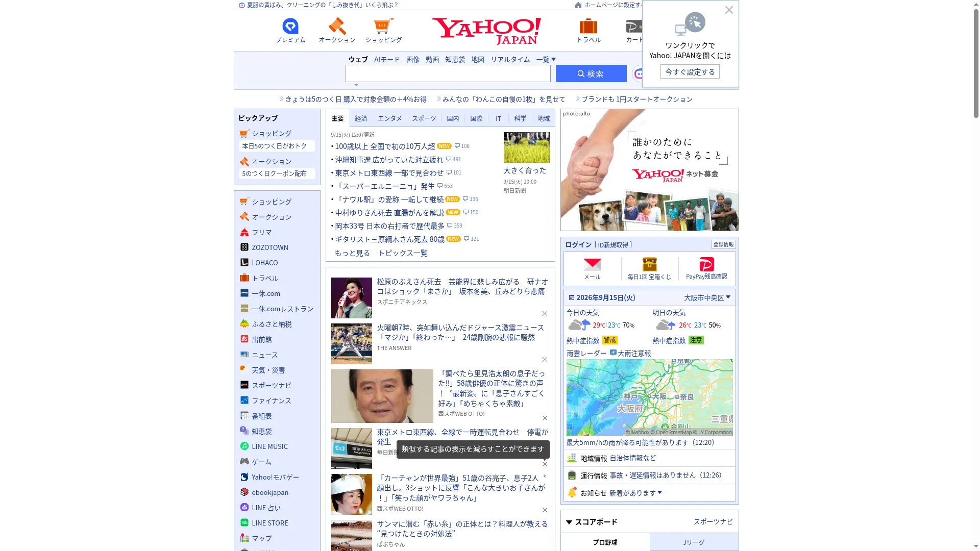Click the 登録情報 button

(x=723, y=244)
